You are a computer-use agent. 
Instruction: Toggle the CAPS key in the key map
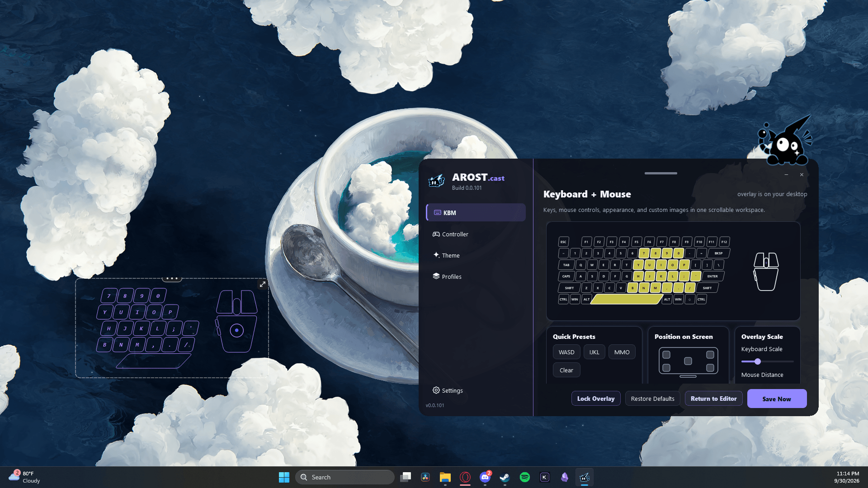pos(566,276)
